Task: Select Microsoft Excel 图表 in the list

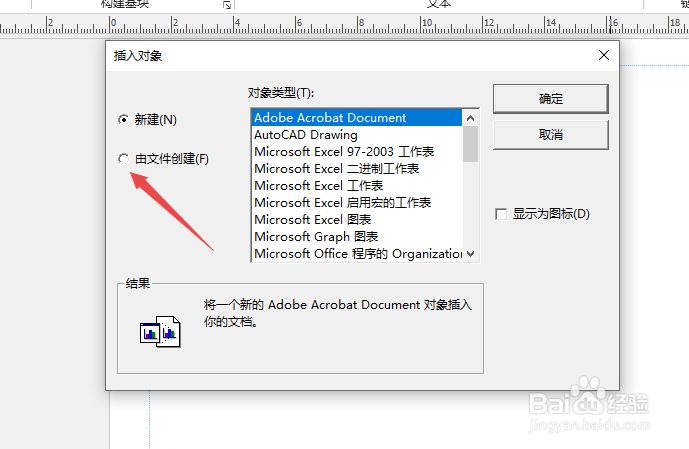Action: pos(357,220)
